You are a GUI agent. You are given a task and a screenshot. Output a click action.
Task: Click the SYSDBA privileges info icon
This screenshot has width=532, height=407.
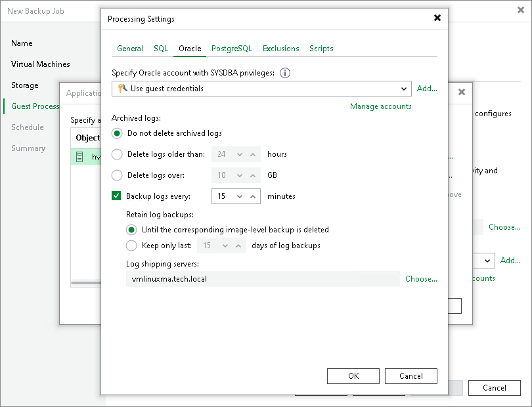point(285,73)
